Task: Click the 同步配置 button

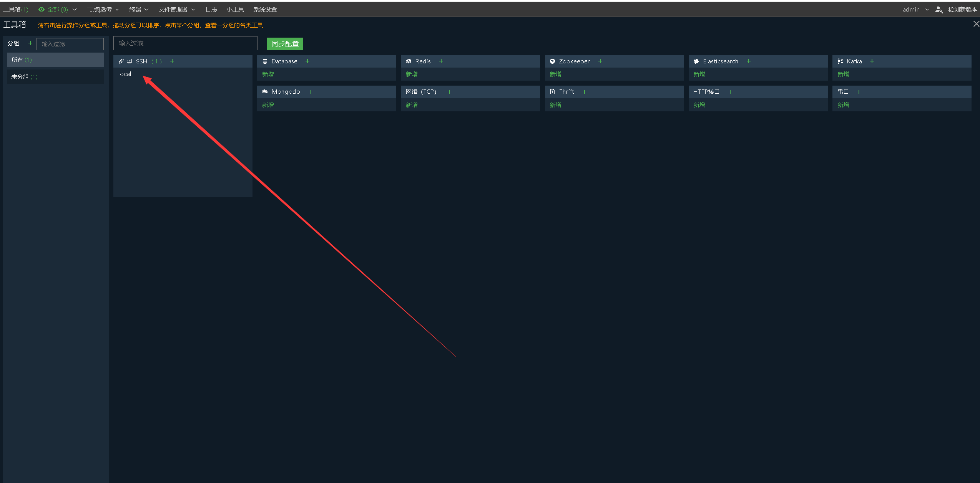Action: coord(285,44)
